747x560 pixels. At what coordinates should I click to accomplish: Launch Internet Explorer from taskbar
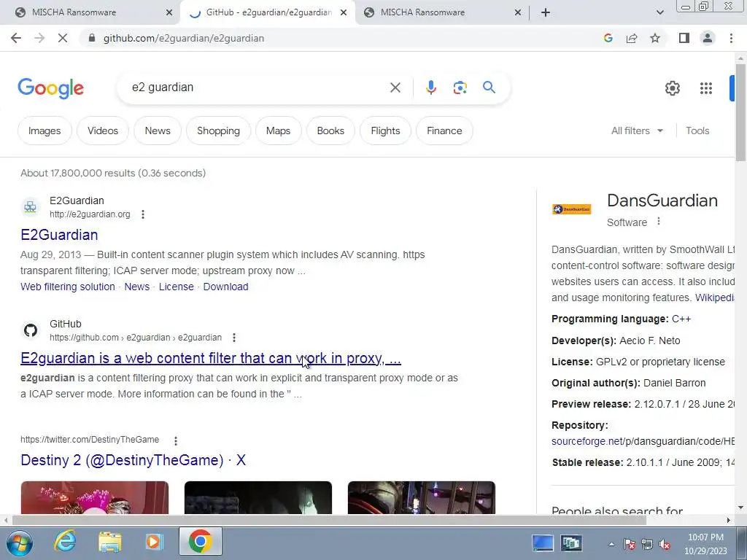(65, 542)
